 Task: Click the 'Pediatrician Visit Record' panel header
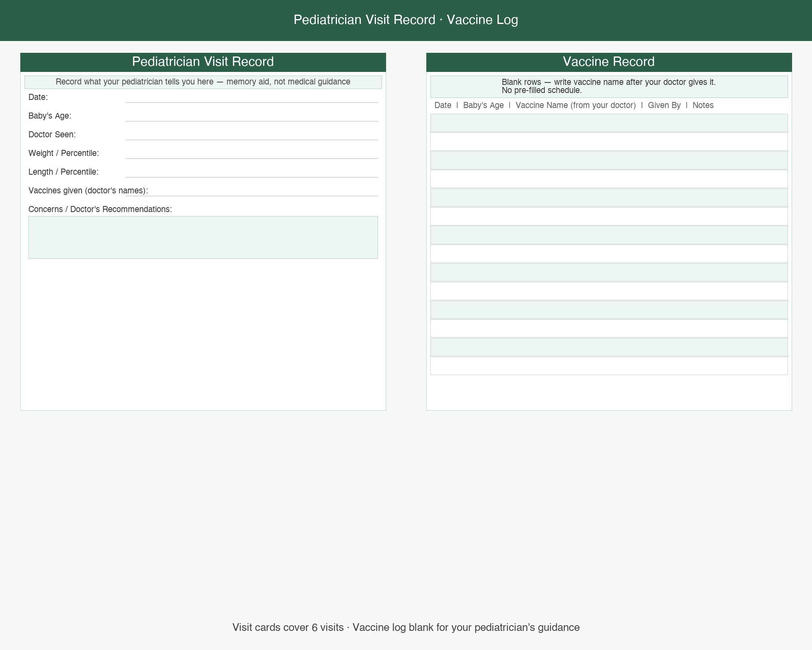coord(203,62)
